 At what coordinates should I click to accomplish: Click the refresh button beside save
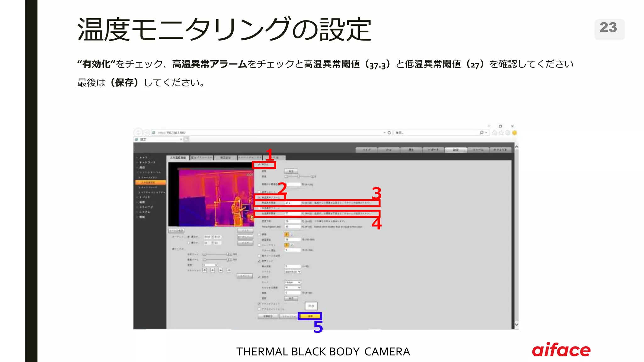(289, 316)
